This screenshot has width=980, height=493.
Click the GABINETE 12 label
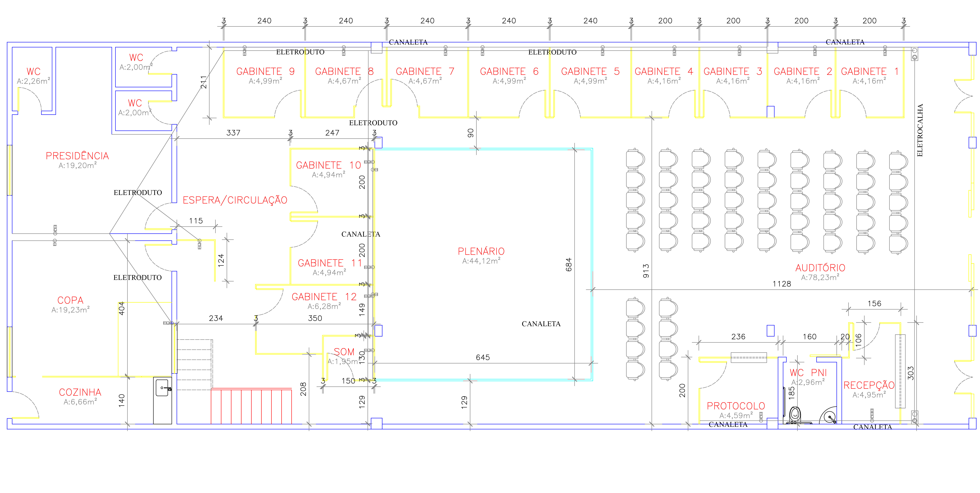pyautogui.click(x=324, y=297)
